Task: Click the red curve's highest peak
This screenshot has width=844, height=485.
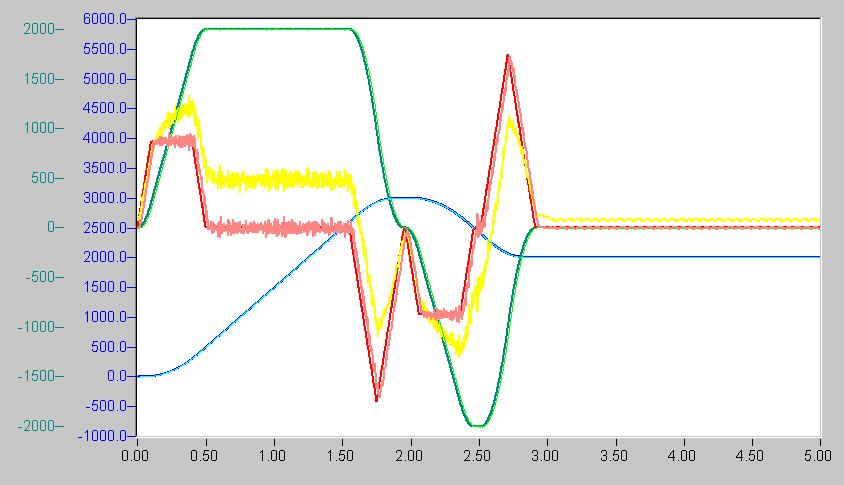Action: click(x=508, y=57)
